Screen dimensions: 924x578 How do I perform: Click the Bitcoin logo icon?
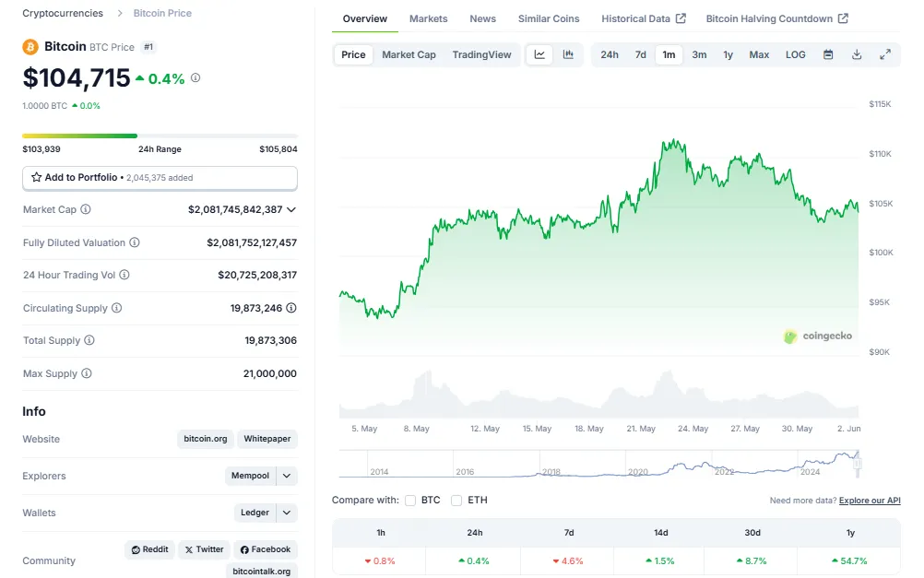coord(30,46)
